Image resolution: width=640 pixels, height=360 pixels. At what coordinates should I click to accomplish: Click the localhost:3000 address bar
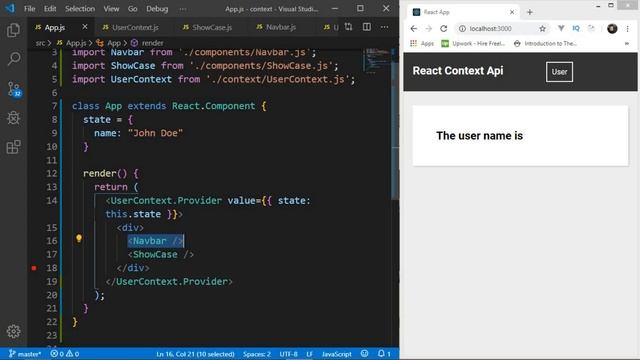pos(502,29)
